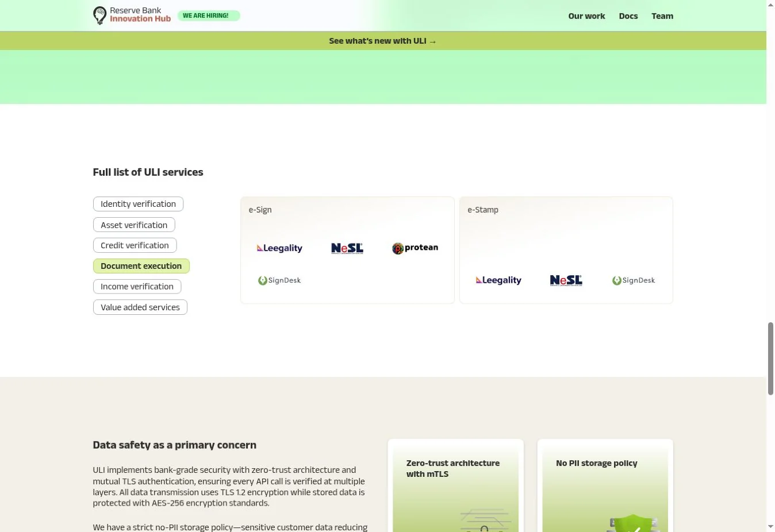Click the Reserve Bank Innovation Hub logo
Image resolution: width=775 pixels, height=532 pixels.
pos(132,16)
